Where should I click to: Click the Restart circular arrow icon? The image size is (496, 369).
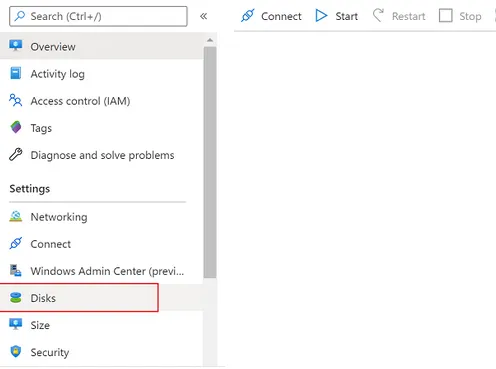point(378,15)
